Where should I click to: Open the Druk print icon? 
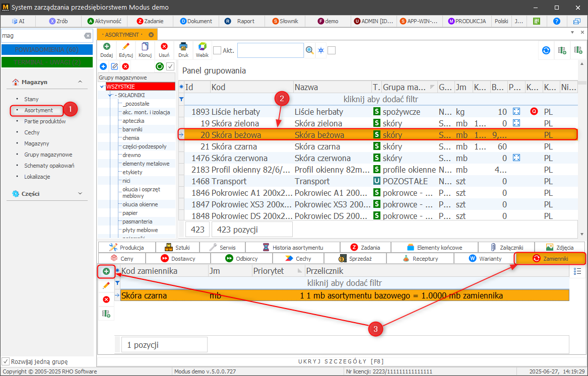pyautogui.click(x=183, y=50)
